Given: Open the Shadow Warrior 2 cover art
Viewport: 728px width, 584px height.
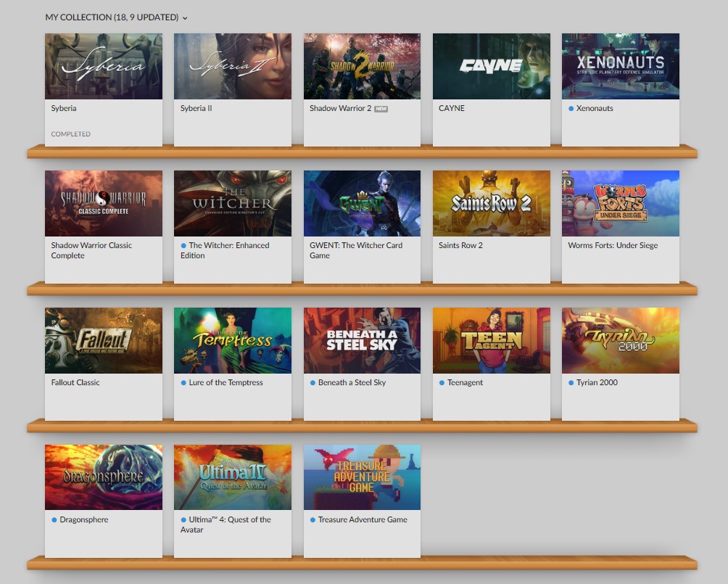Looking at the screenshot, I should tap(362, 66).
